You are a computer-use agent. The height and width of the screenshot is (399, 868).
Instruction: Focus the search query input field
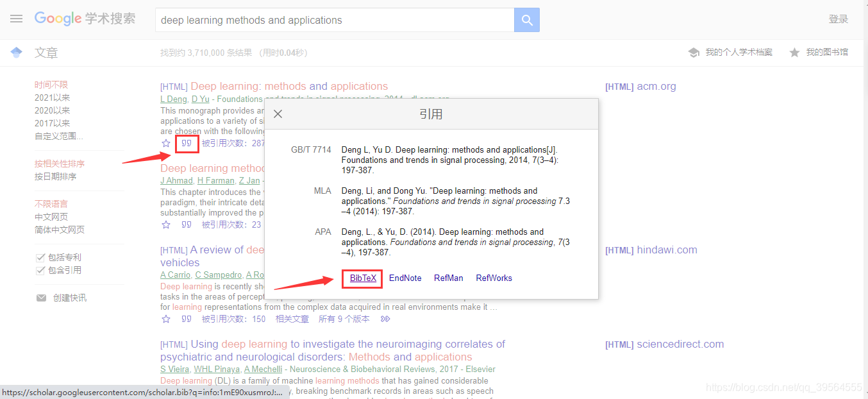click(x=335, y=20)
